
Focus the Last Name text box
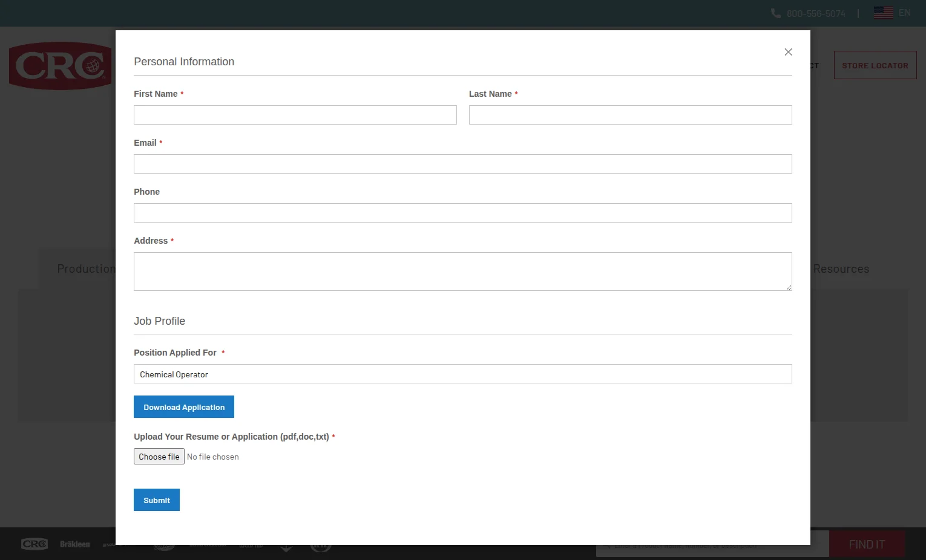coord(631,115)
